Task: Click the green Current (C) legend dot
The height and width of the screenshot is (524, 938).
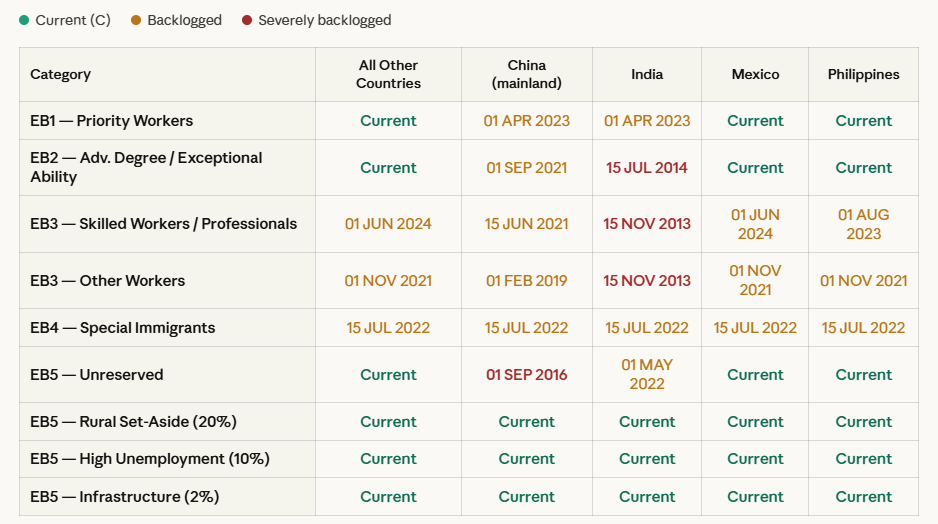Action: pyautogui.click(x=24, y=20)
